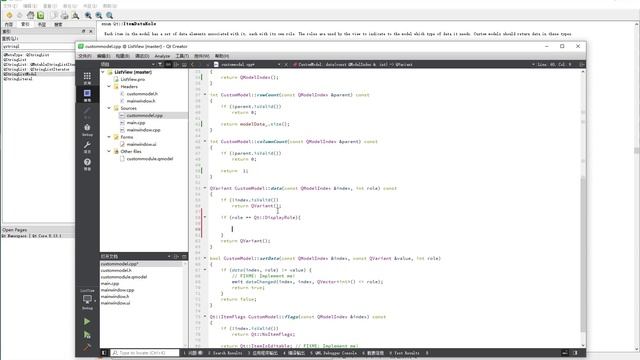The height and width of the screenshot is (360, 640).
Task: Collapse the Sources folder
Action: (109, 108)
